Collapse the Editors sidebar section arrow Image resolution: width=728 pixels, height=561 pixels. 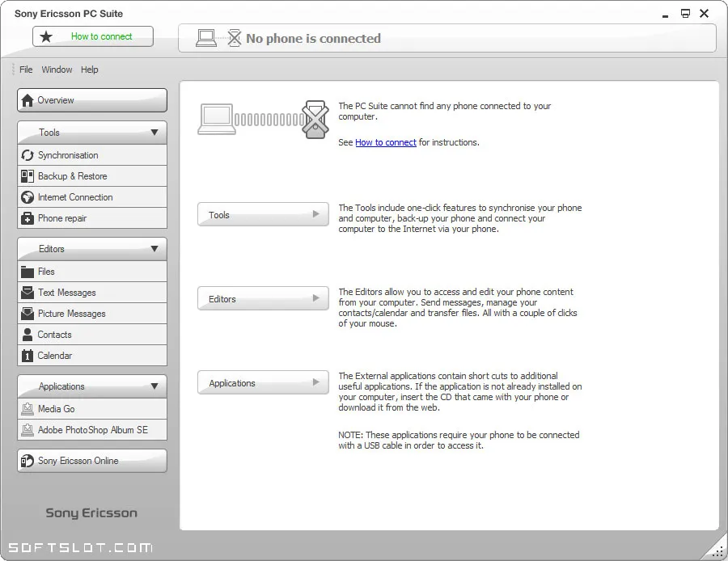click(154, 249)
